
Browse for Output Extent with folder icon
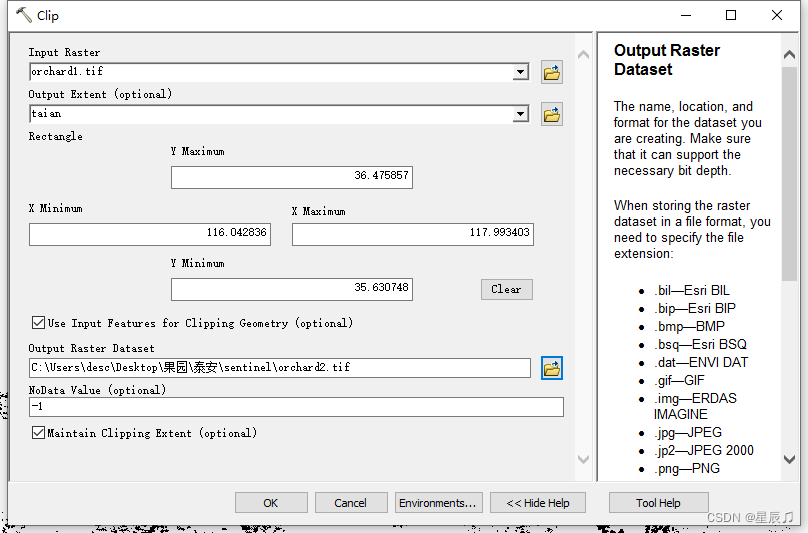pos(551,114)
